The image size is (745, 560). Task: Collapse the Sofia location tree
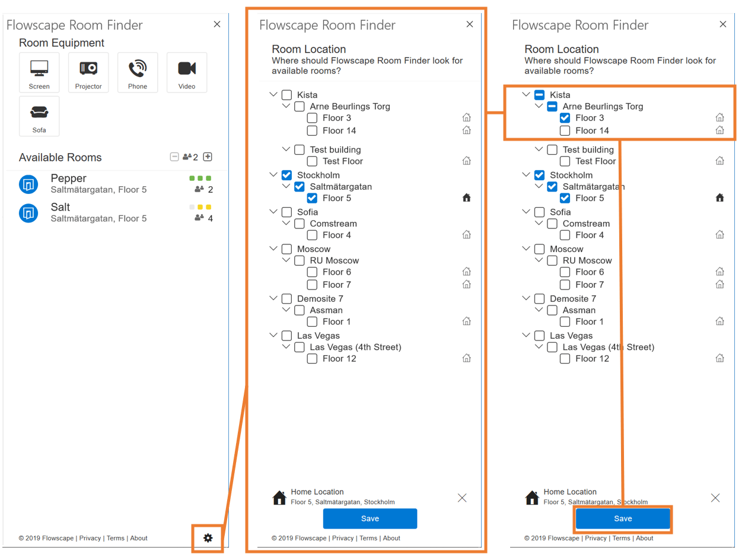click(273, 212)
